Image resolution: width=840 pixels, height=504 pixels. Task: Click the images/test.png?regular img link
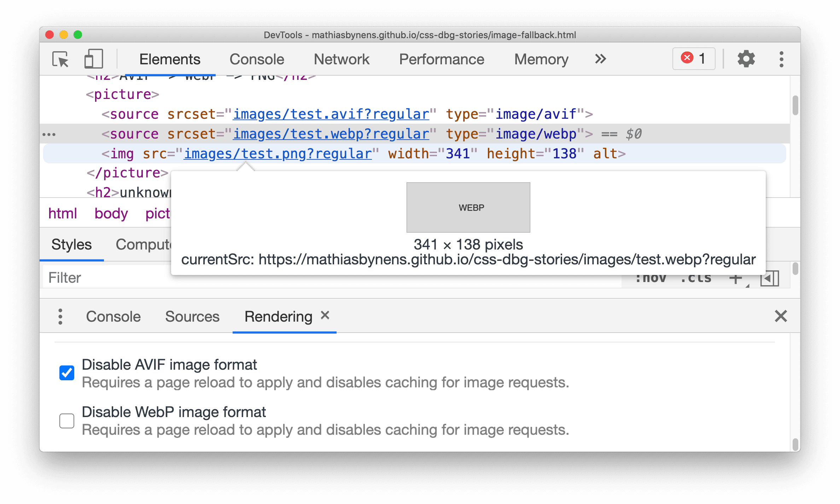[x=278, y=154]
